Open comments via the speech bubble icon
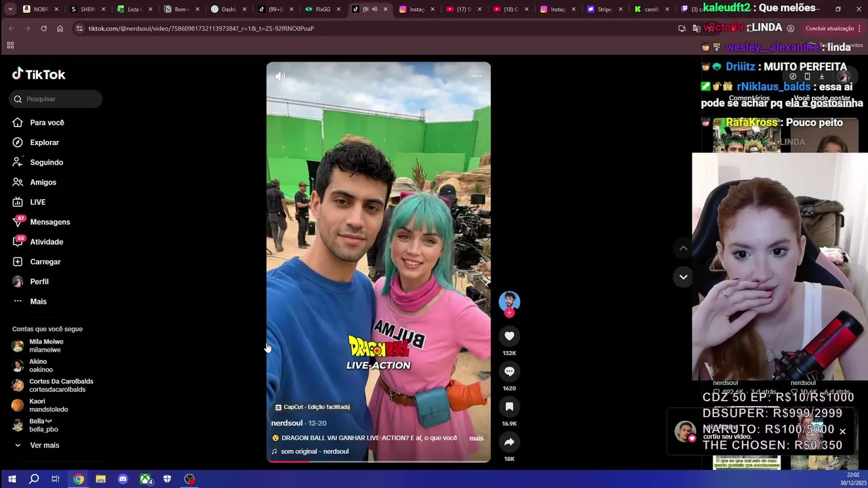The image size is (868, 488). point(509,371)
